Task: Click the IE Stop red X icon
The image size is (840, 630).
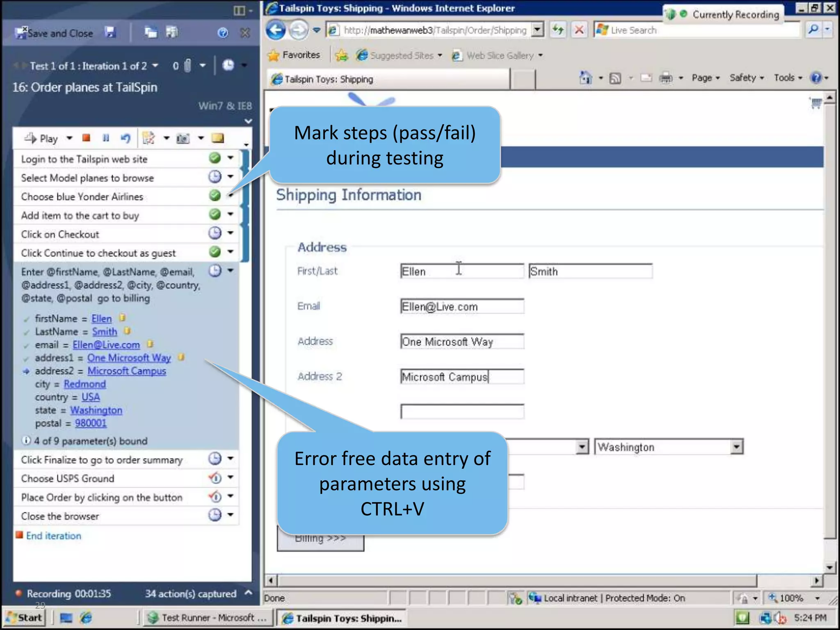Action: 579,30
